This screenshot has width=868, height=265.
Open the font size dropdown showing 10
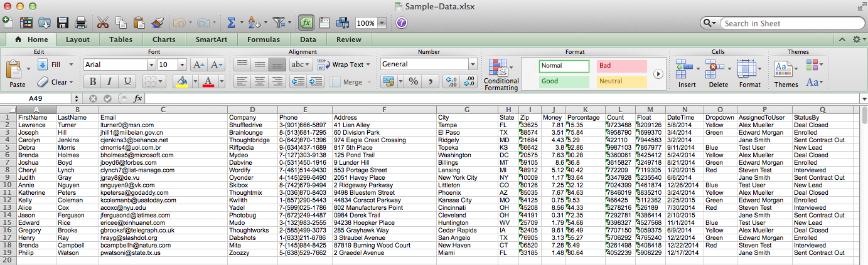pyautogui.click(x=183, y=65)
